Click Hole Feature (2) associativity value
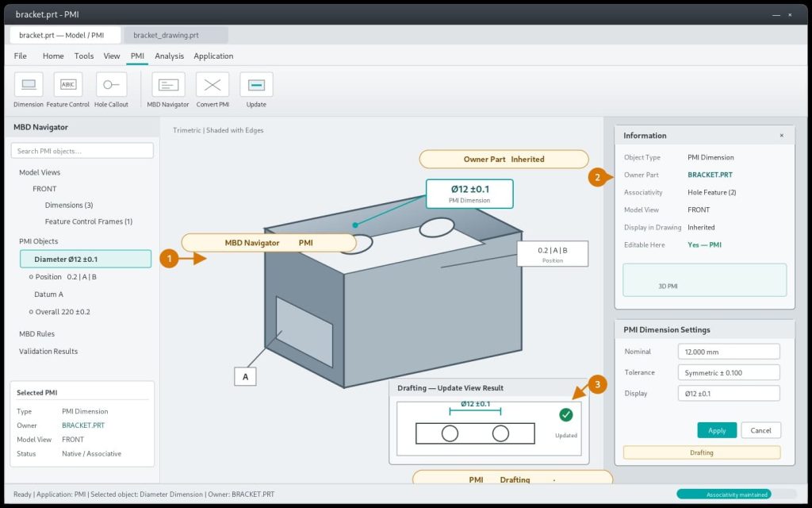Screen dimensions: 812x508 click(711, 192)
